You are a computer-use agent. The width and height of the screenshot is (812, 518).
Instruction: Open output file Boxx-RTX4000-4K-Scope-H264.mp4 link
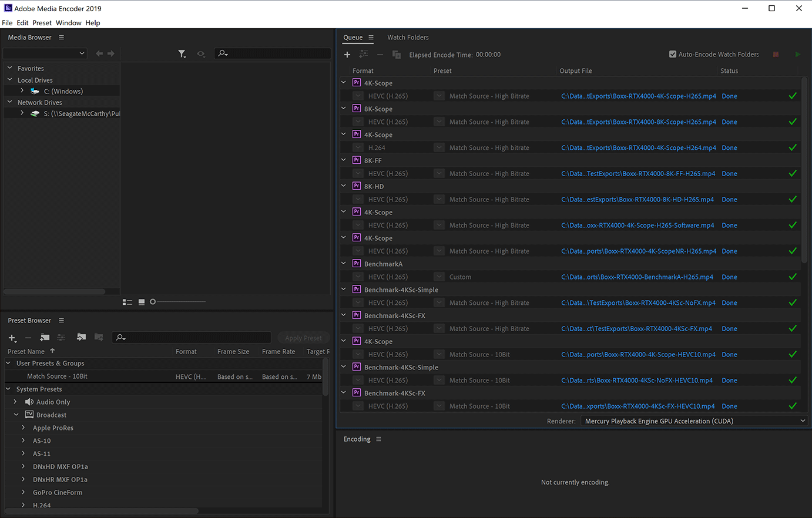coord(639,148)
